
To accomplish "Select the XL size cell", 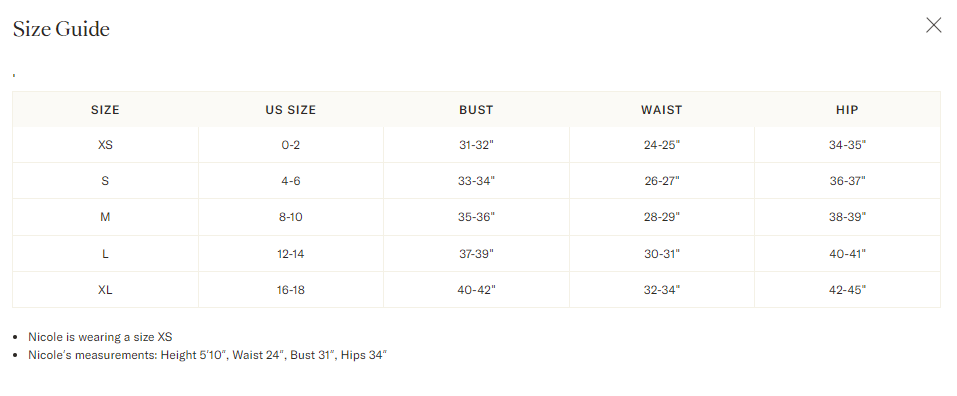I will pos(105,290).
